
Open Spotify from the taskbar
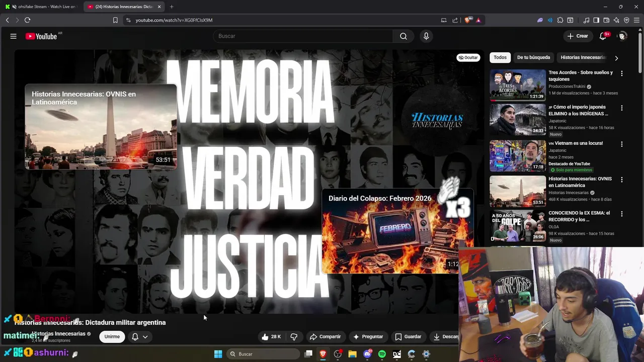click(382, 354)
